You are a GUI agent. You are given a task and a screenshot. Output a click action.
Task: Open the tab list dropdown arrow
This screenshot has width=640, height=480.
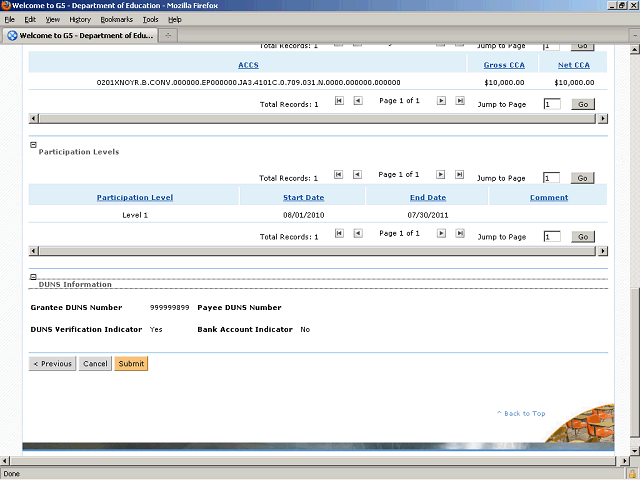635,36
